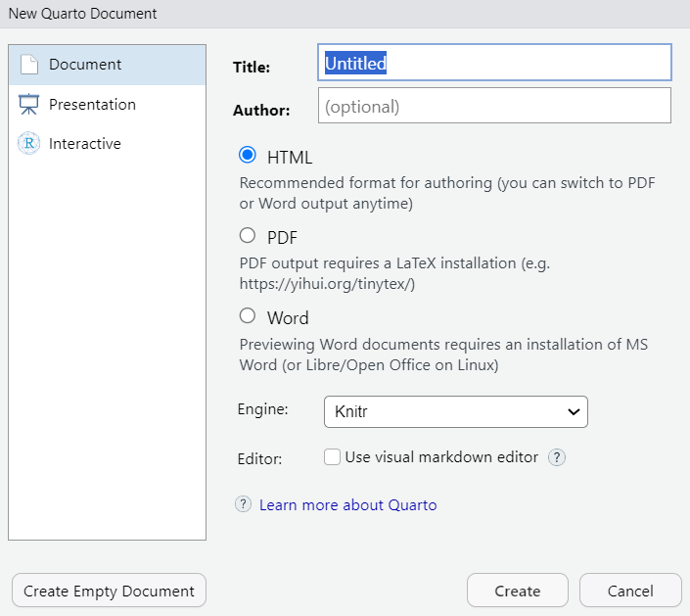Click into the Title field
This screenshot has width=690, height=616.
pos(494,63)
